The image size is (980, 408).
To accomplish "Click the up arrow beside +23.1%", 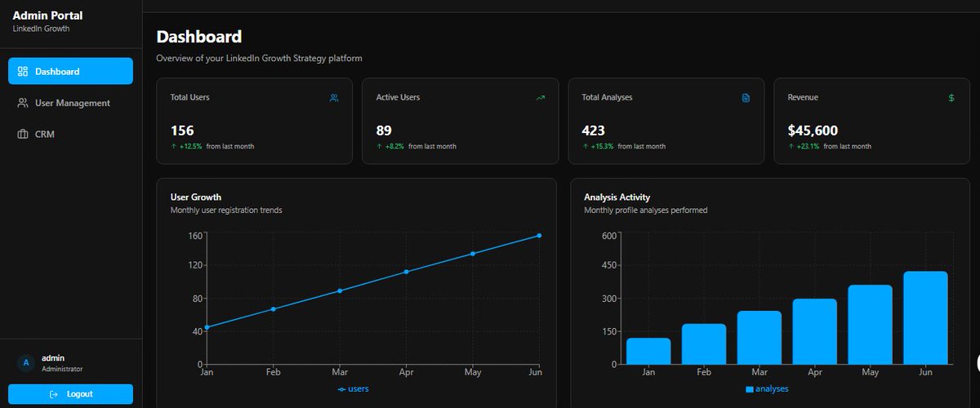I will [791, 146].
